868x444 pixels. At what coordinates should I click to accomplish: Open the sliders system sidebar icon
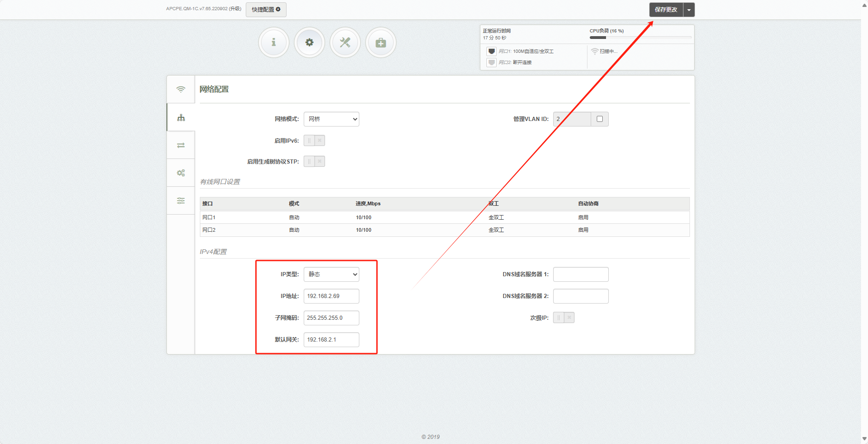(181, 201)
